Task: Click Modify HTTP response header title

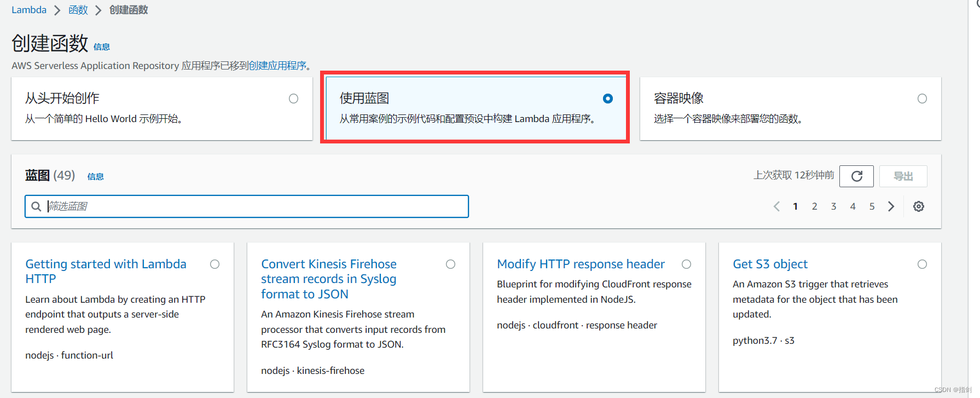Action: (x=581, y=264)
